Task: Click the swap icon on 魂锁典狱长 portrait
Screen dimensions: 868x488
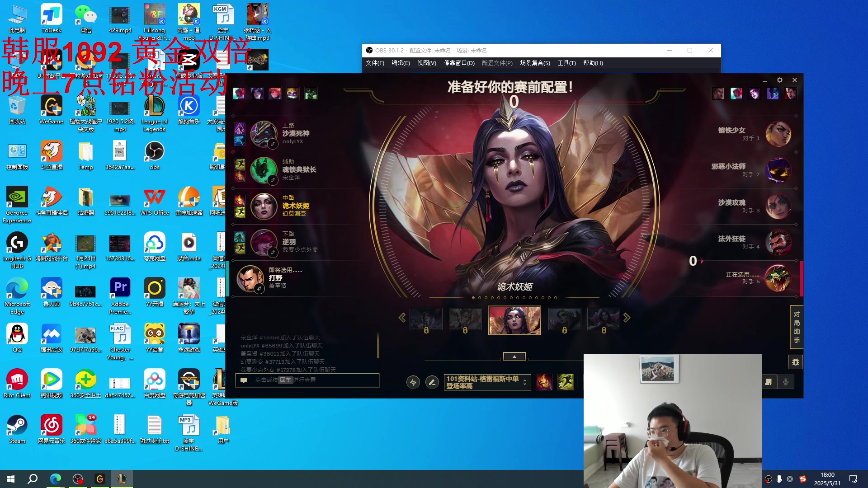Action: click(273, 180)
